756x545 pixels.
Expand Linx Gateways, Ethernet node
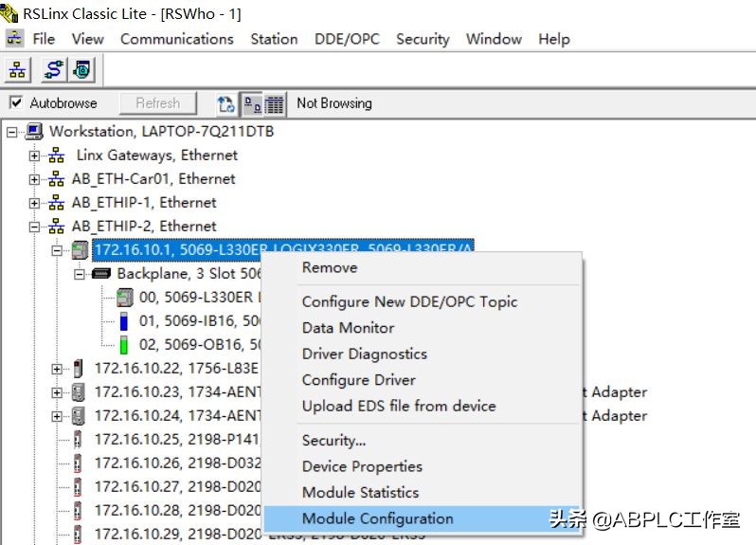pos(35,155)
